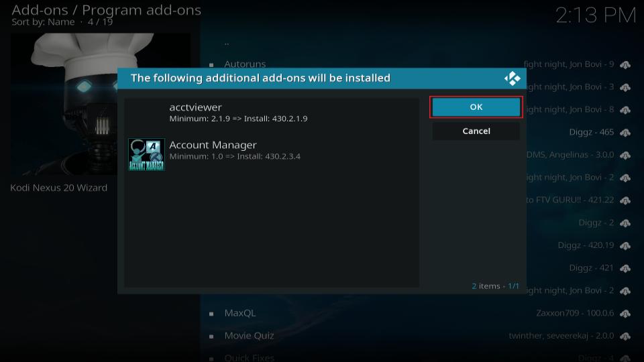644x362 pixels.
Task: Open the MaxQL add-on
Action: click(240, 313)
